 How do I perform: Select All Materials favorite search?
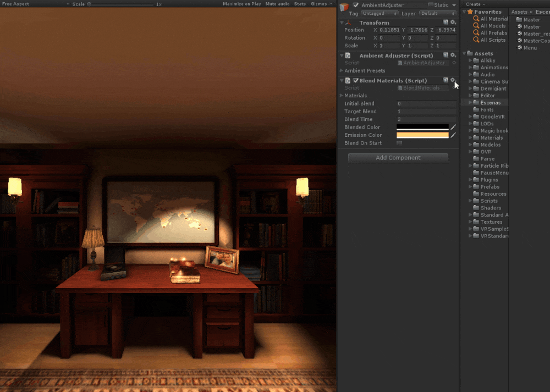point(491,19)
